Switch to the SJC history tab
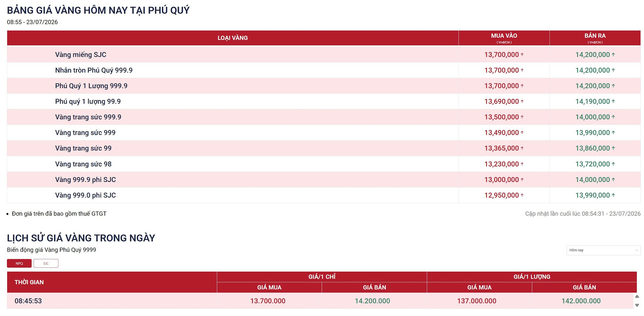Image resolution: width=644 pixels, height=316 pixels. [x=46, y=263]
